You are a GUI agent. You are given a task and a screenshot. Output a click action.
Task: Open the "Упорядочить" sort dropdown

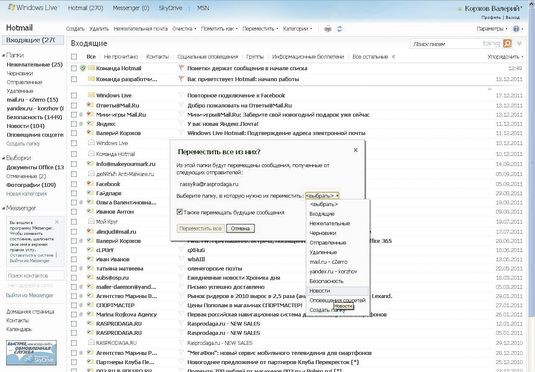(x=505, y=57)
